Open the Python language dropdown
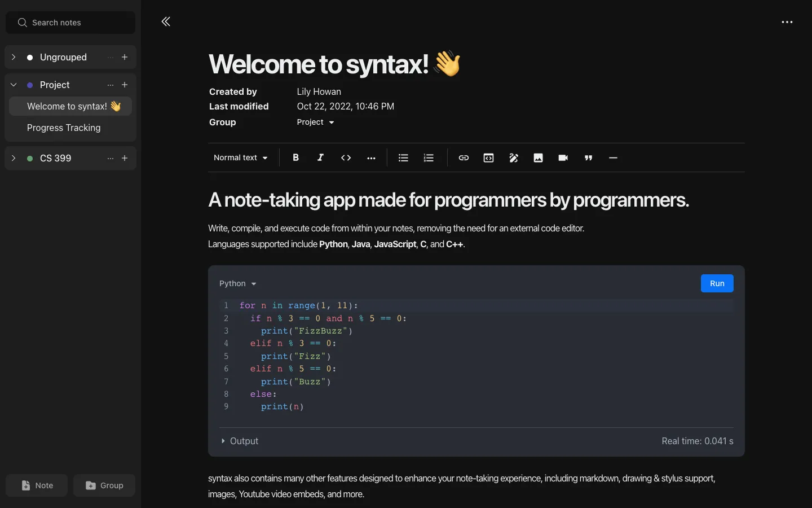The width and height of the screenshot is (812, 508). pos(237,283)
